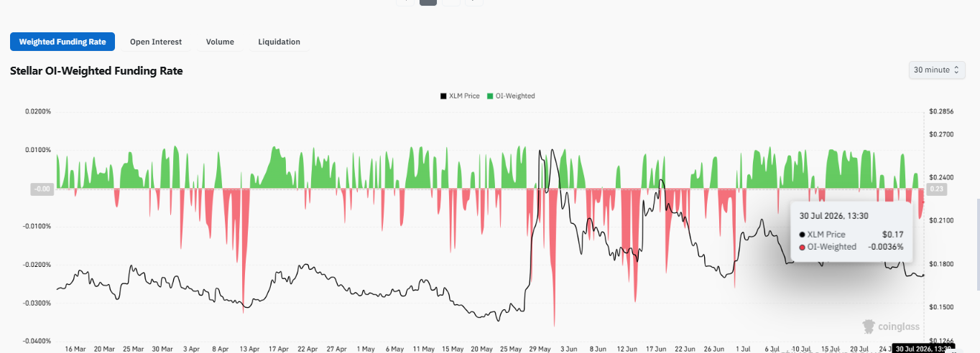
Task: Select the Weighted Funding Rate tab
Action: pos(63,42)
